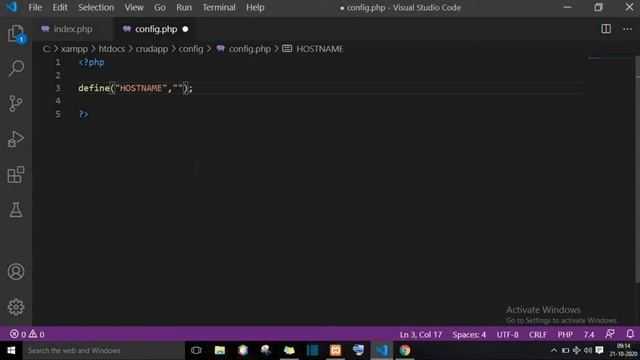Open the File menu
The width and height of the screenshot is (640, 360).
(35, 7)
